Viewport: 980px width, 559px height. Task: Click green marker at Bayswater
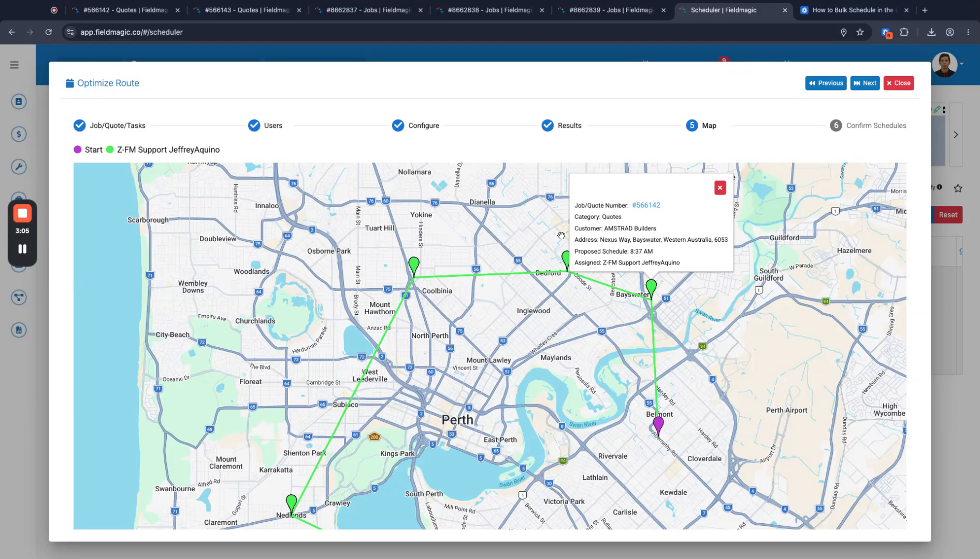[x=651, y=288]
